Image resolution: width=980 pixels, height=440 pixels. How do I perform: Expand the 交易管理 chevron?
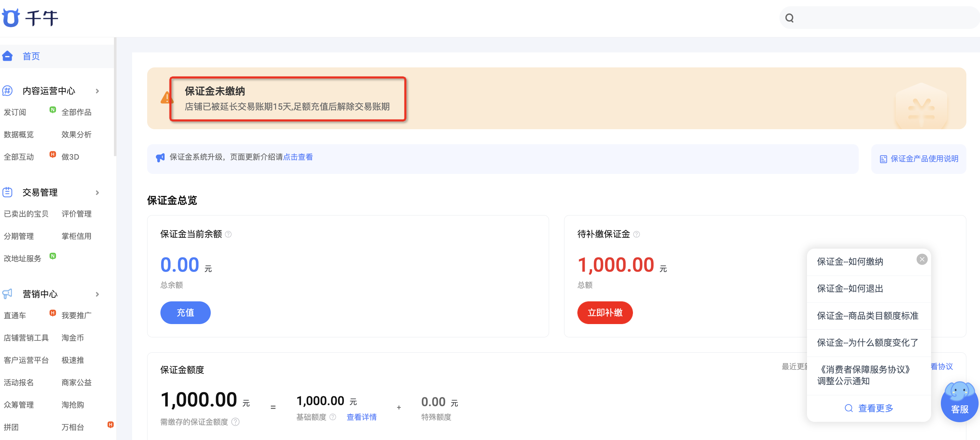tap(98, 193)
